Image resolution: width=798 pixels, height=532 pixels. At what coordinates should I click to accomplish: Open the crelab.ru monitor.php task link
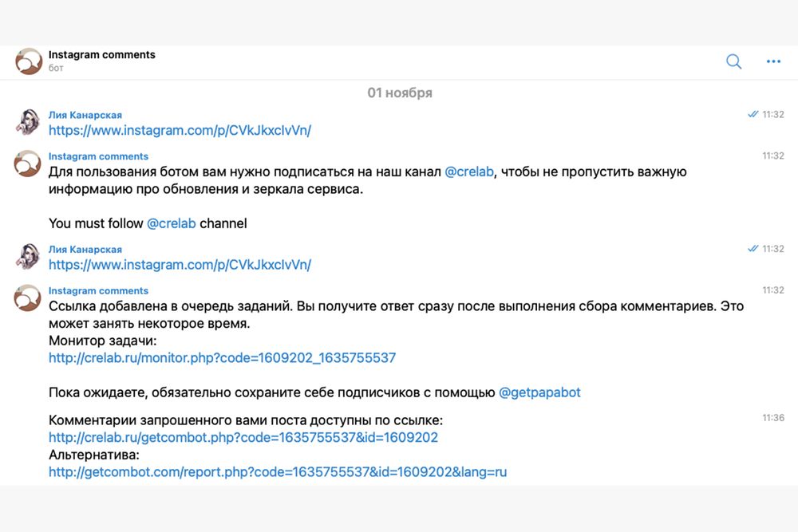(x=223, y=358)
